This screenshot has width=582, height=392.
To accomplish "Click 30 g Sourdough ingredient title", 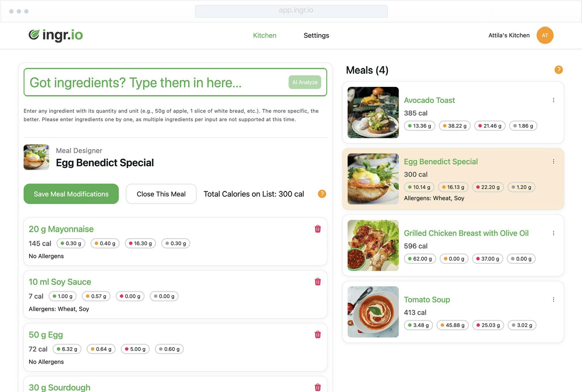I will tap(59, 387).
